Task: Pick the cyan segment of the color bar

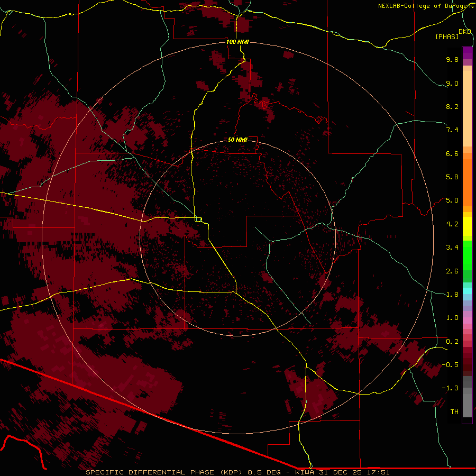Action: 467,291
